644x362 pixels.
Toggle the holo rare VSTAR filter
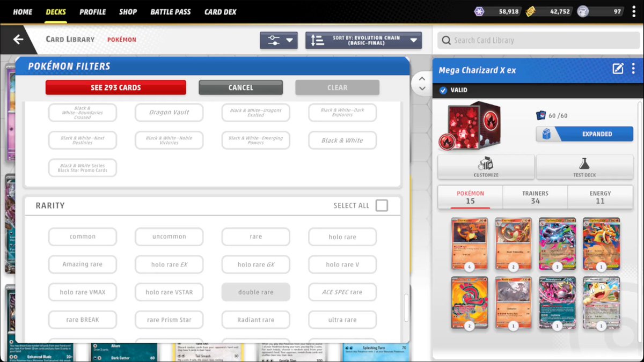click(x=169, y=292)
